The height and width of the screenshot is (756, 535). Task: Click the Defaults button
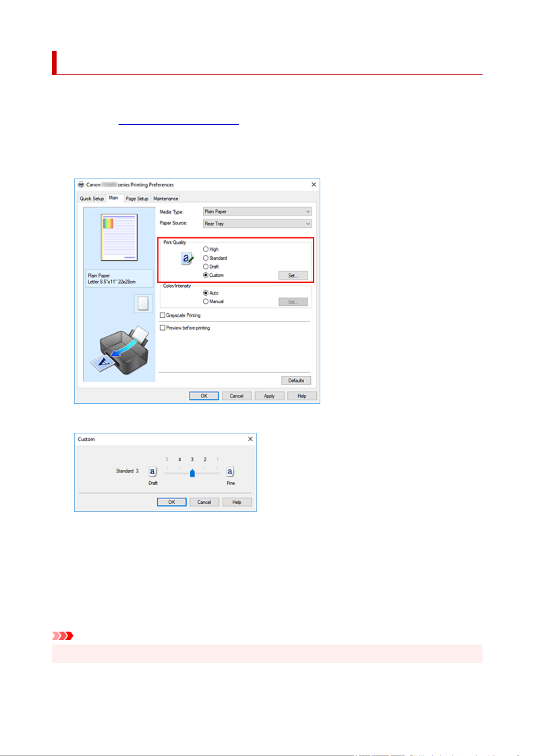(x=296, y=380)
